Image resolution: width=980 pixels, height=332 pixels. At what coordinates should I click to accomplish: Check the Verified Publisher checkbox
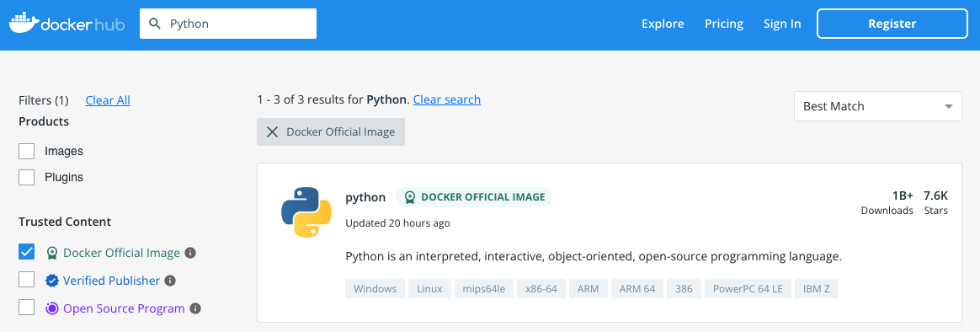(x=26, y=280)
